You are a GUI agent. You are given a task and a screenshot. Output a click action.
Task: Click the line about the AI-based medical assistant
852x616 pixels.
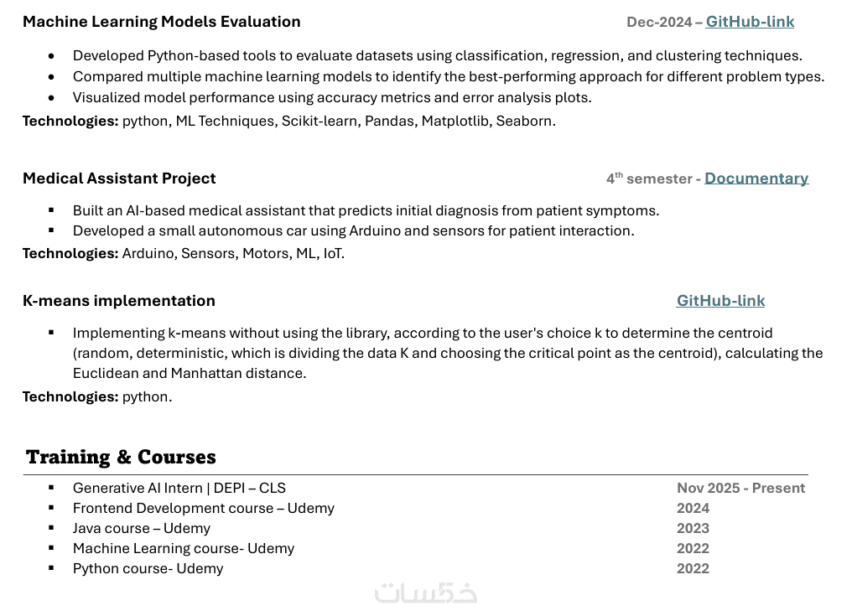point(366,210)
